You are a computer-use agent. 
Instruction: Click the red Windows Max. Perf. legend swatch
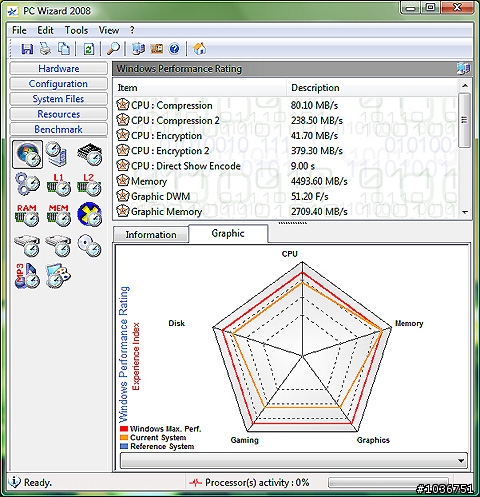(x=124, y=429)
